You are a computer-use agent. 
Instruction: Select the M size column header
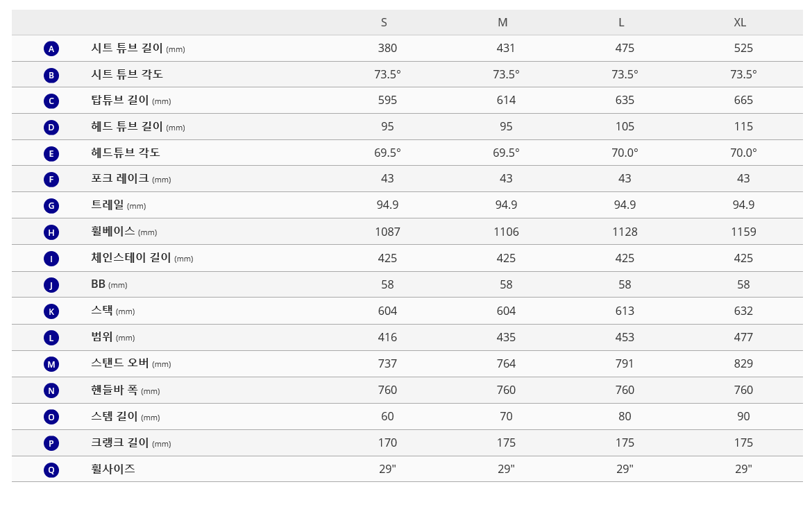(x=502, y=22)
